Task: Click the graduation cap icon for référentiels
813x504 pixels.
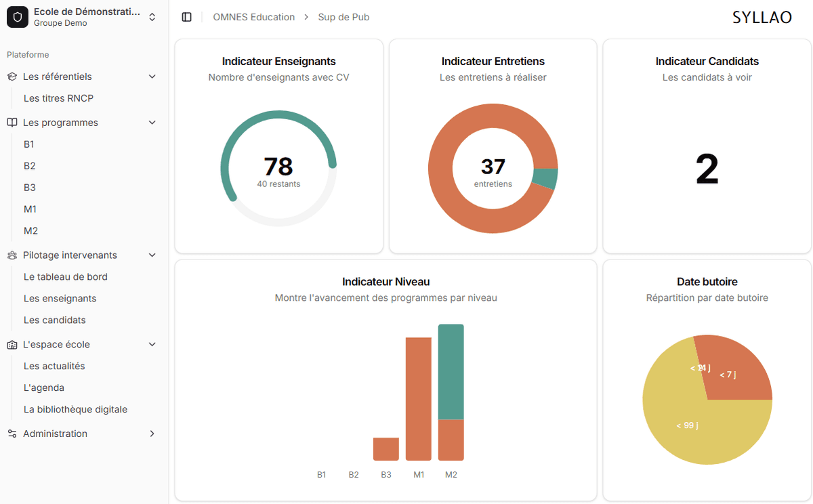Action: tap(12, 77)
